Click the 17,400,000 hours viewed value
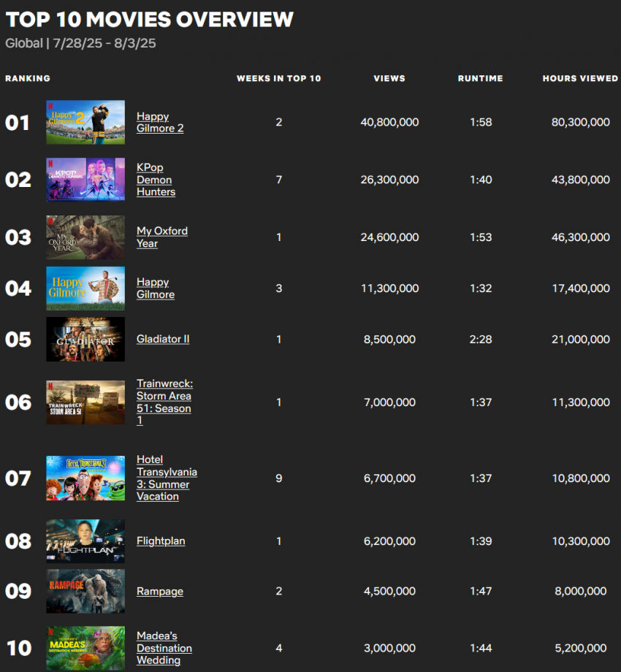Screen dimensions: 621x672 (581, 288)
